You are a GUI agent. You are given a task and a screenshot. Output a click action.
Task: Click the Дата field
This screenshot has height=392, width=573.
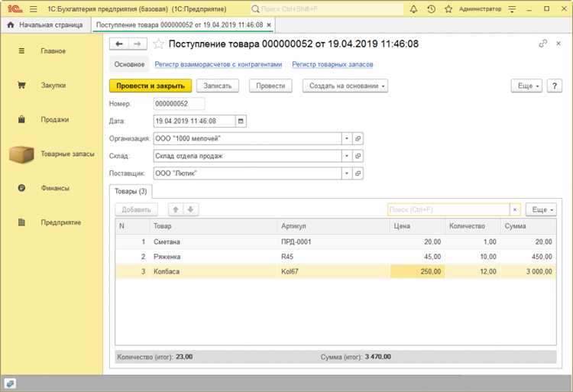(194, 121)
